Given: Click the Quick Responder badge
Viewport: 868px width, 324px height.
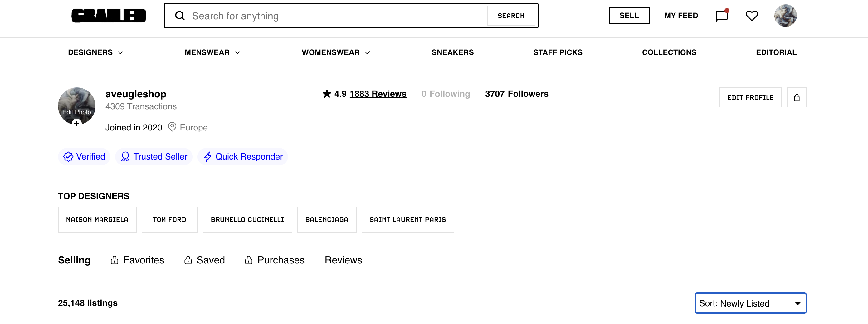Looking at the screenshot, I should 243,157.
